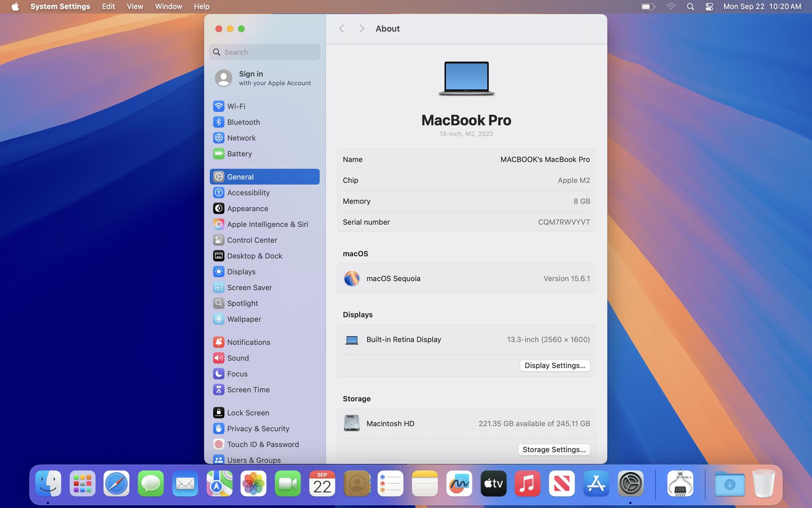Open Finder from the Dock
Screen dimensions: 812x508
pos(48,484)
